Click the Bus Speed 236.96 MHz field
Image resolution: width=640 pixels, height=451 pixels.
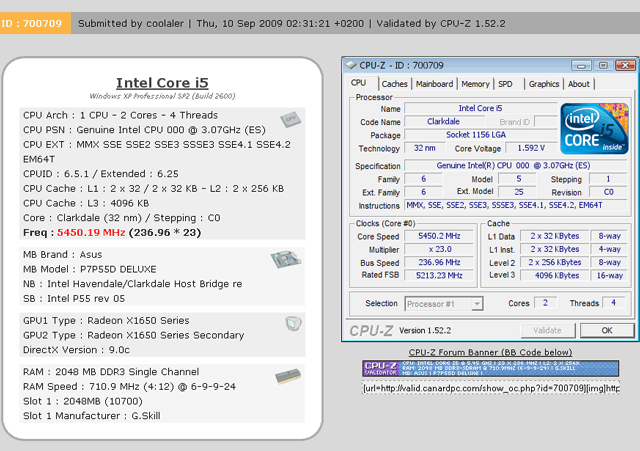pos(439,262)
